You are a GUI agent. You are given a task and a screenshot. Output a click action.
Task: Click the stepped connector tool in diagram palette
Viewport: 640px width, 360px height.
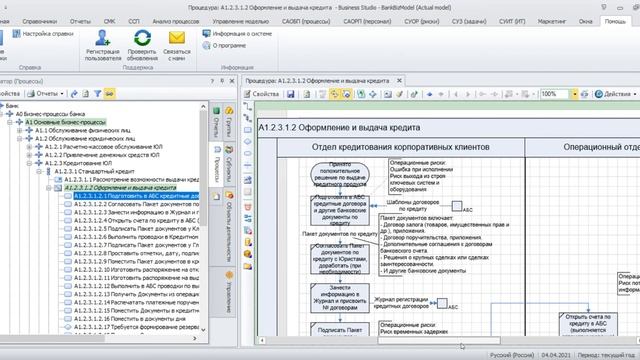[247, 107]
